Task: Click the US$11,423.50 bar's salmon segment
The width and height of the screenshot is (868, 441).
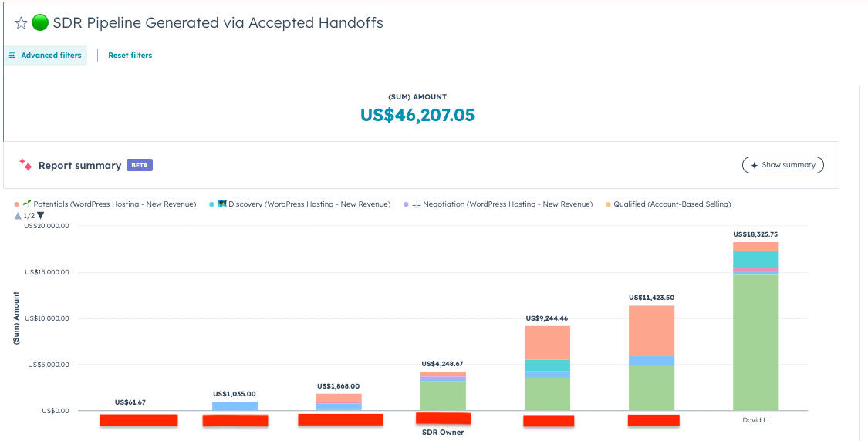Action: (651, 330)
